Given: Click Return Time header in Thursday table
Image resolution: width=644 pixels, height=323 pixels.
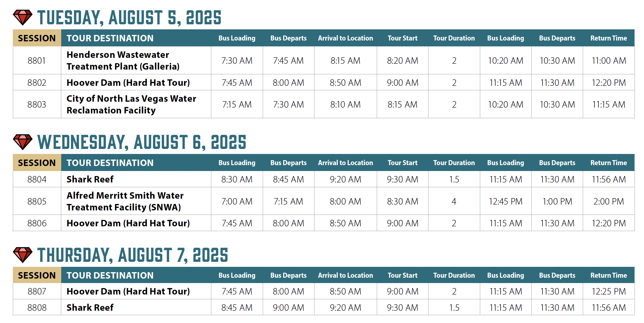Looking at the screenshot, I should [609, 275].
